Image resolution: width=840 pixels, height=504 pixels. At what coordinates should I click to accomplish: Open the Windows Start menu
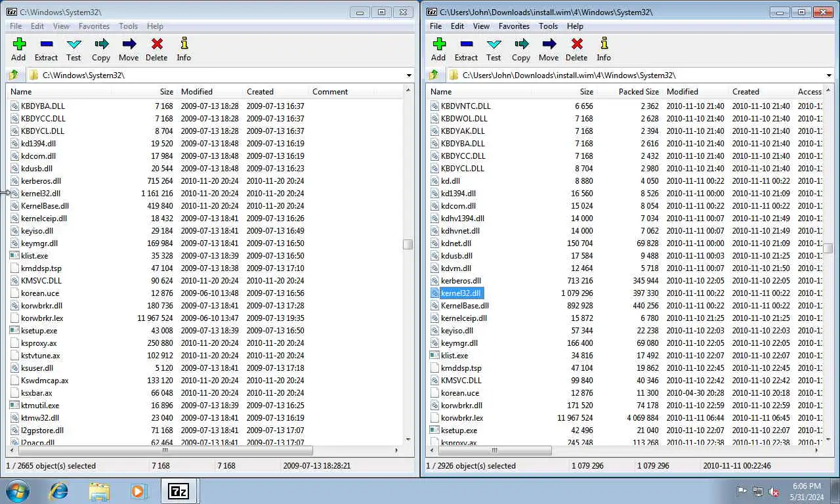point(18,491)
